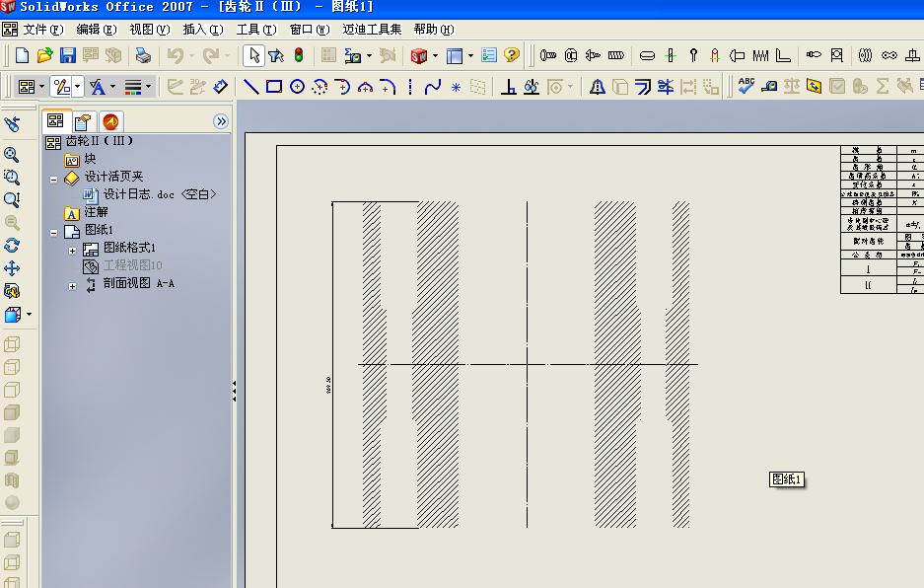Click the Zoom to Fit magnifier icon
Screen dimensions: 924x588
[11, 155]
